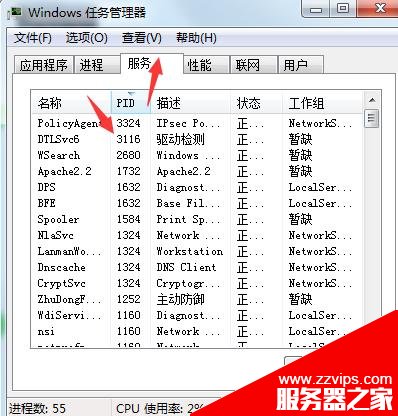Select the BFE service row
398x416 pixels.
tap(196, 203)
